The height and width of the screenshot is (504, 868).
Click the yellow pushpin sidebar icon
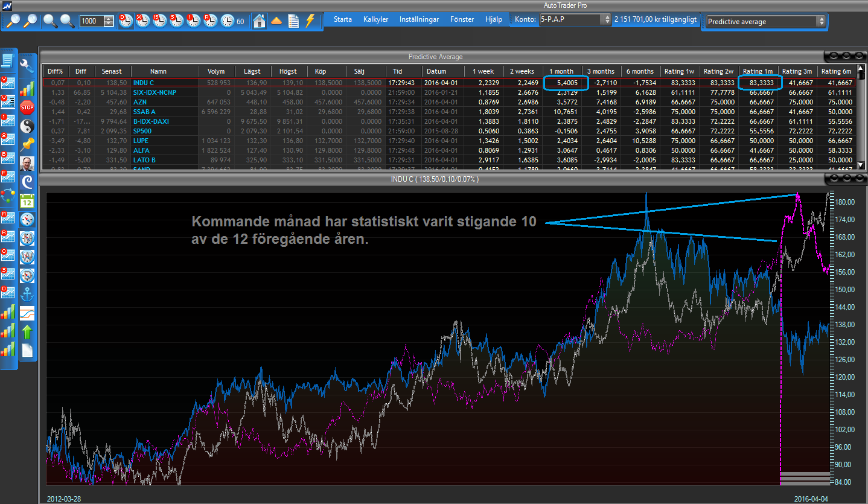pyautogui.click(x=27, y=145)
